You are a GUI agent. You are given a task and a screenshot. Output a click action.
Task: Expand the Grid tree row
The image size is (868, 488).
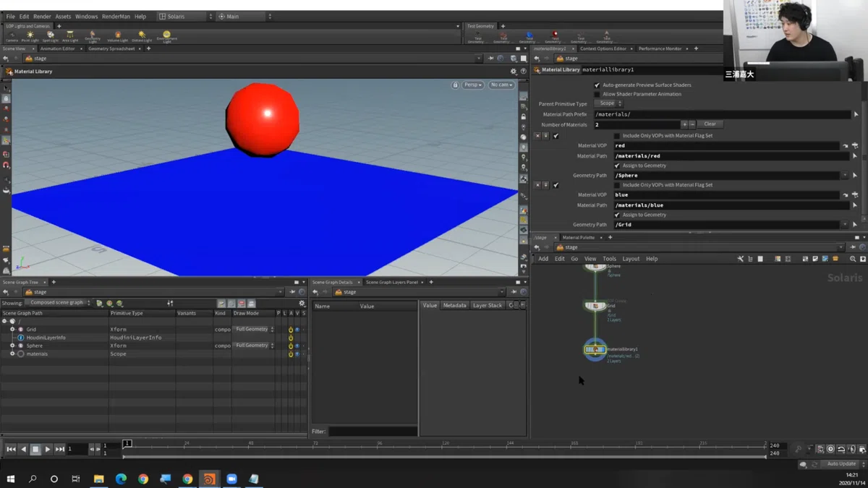[12, 330]
